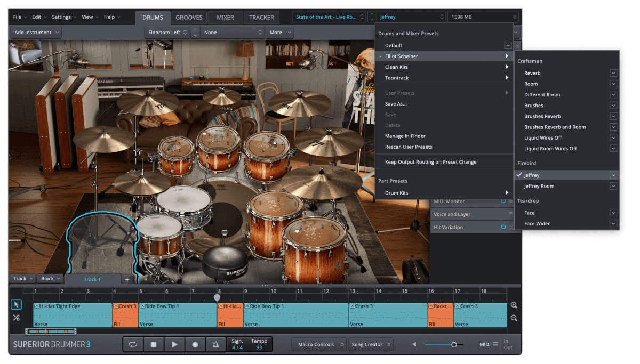This screenshot has width=640, height=364.
Task: Zoom in on the song timeline
Action: [514, 305]
